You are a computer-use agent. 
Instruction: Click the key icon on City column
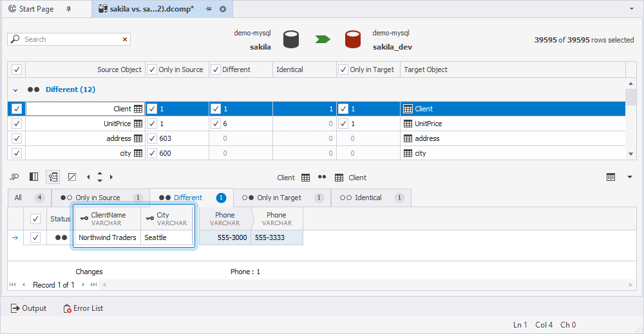(150, 218)
